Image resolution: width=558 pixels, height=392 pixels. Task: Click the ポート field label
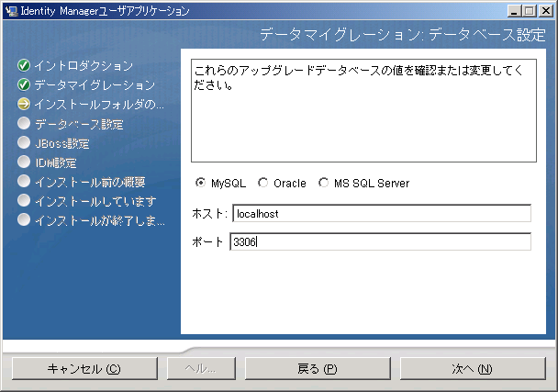tap(207, 241)
